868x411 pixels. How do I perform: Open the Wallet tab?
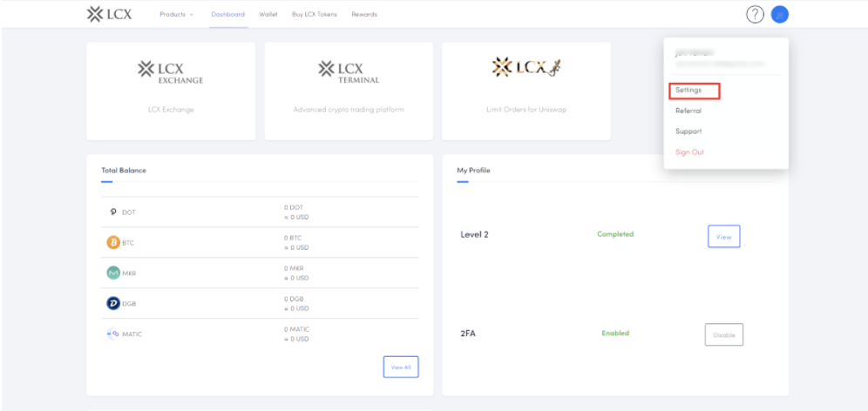[x=268, y=15]
